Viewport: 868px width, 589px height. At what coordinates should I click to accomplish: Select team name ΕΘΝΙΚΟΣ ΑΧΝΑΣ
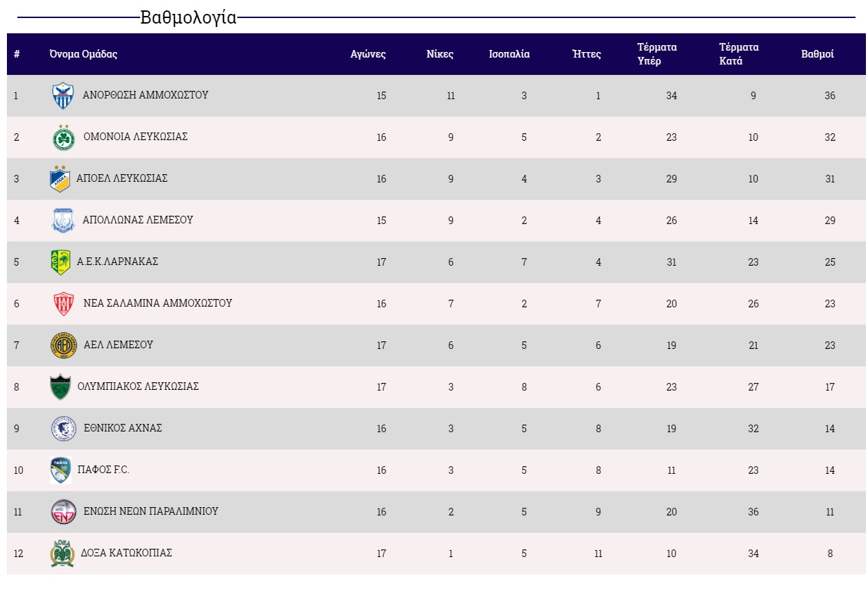123,428
